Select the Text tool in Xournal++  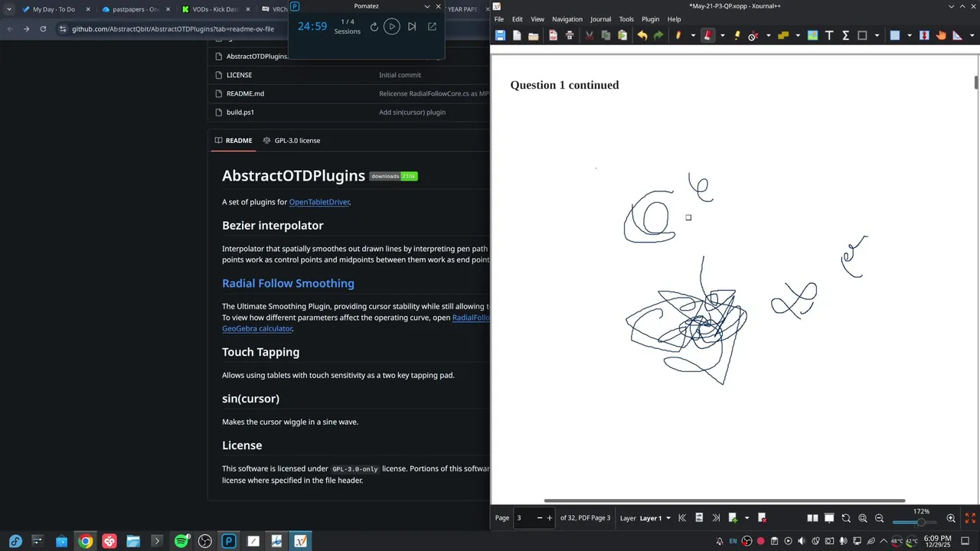829,35
